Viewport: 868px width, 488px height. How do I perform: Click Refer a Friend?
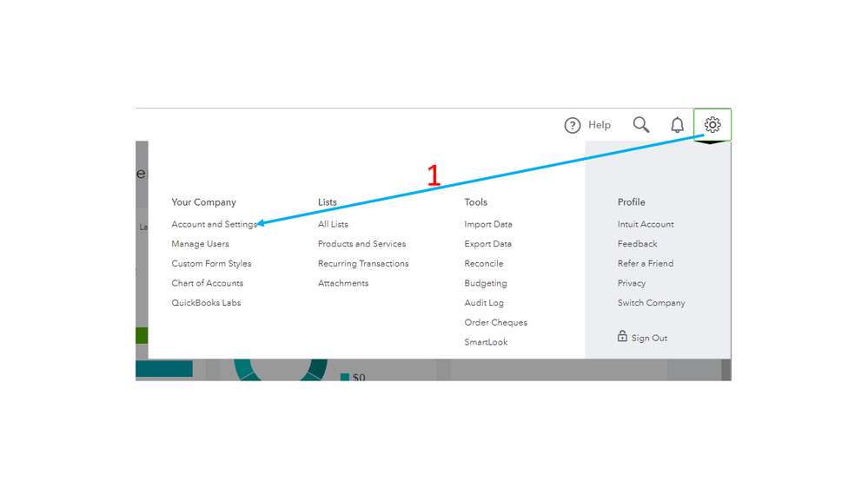coord(646,263)
